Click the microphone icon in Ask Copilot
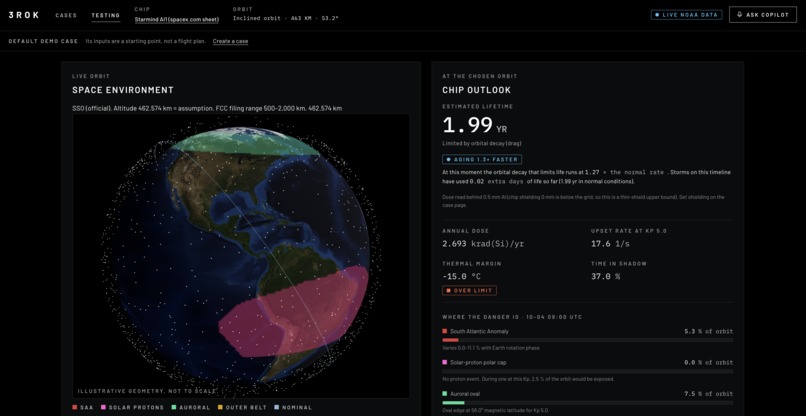806x416 pixels. [x=739, y=15]
